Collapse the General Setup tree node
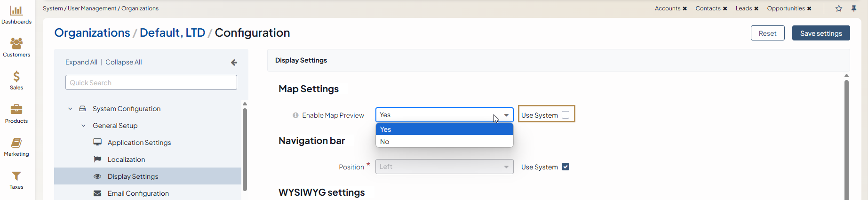Image resolution: width=868 pixels, height=200 pixels. click(83, 126)
